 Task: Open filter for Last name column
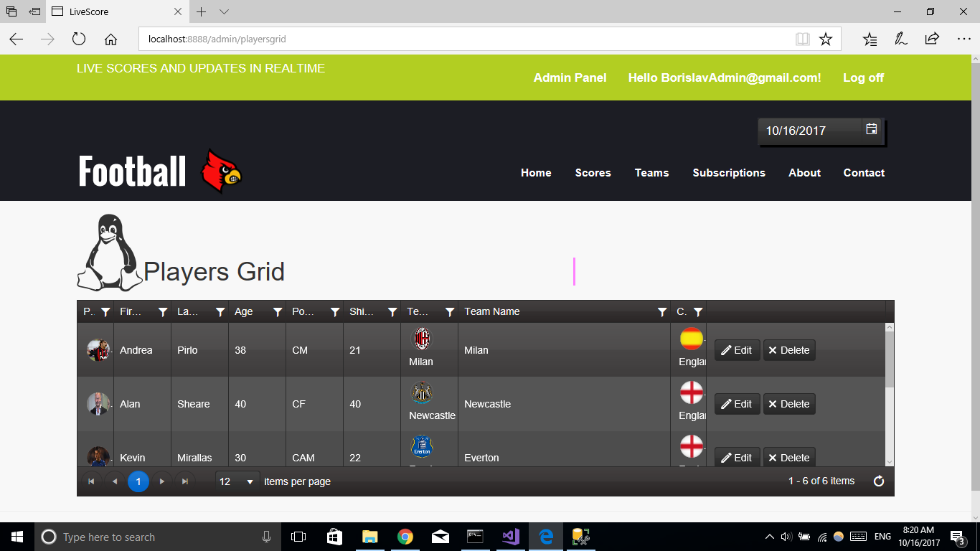[x=220, y=312]
